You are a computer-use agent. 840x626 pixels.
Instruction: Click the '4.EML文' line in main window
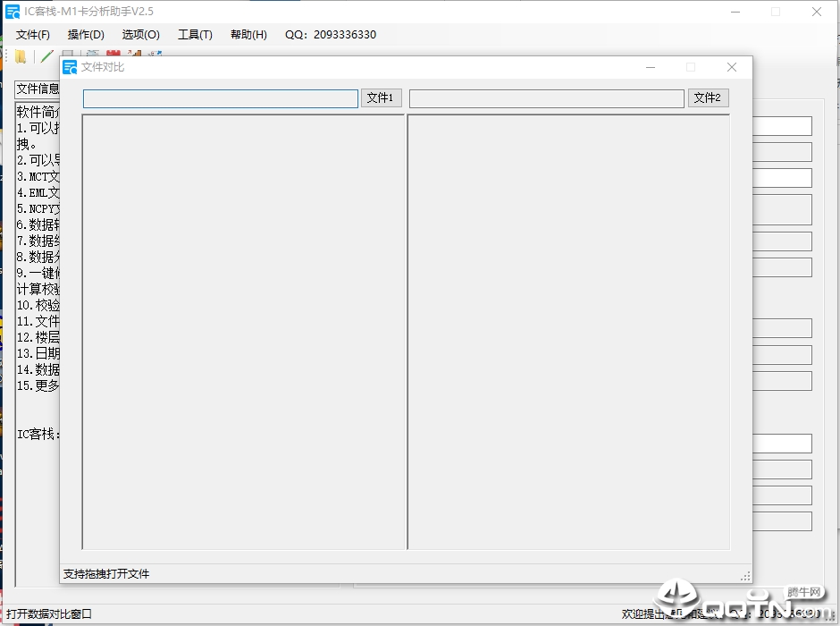coord(38,192)
